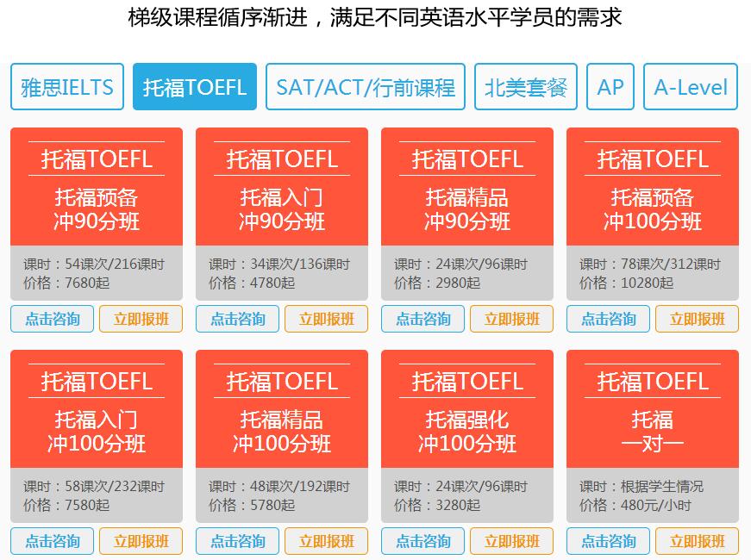Switch to the 雅思IELTS tab
Screen dimensions: 751x560
[x=67, y=87]
